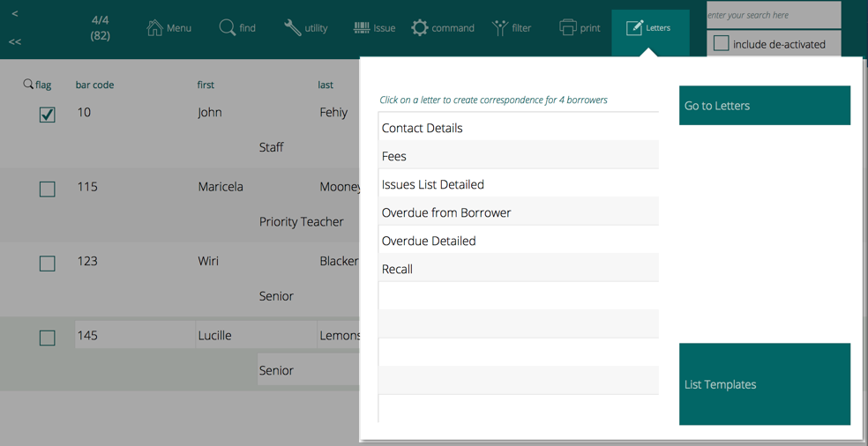Screen dimensions: 868x446
Task: Click the flag column search icon
Action: (x=28, y=85)
